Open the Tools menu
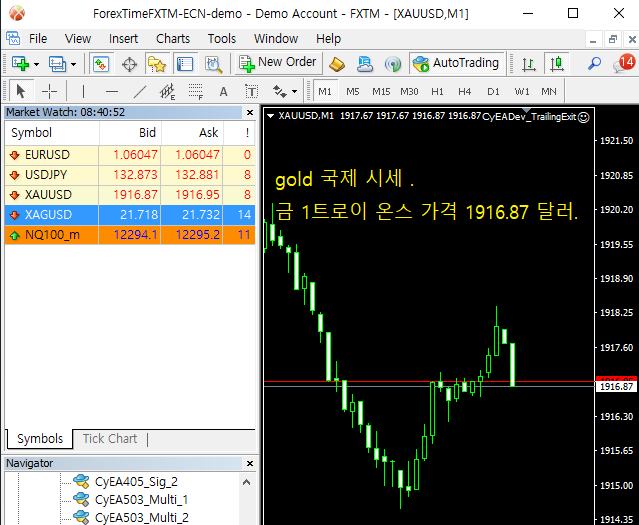 [222, 39]
